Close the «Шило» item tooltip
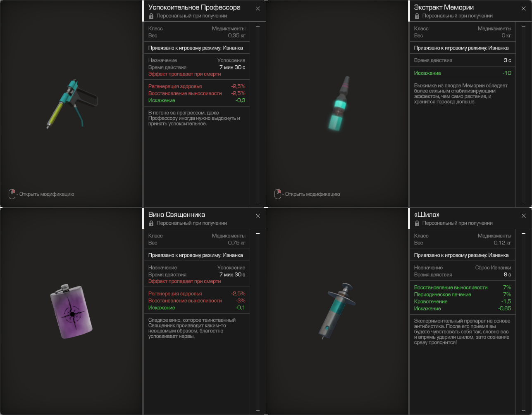The image size is (532, 415). tap(524, 216)
